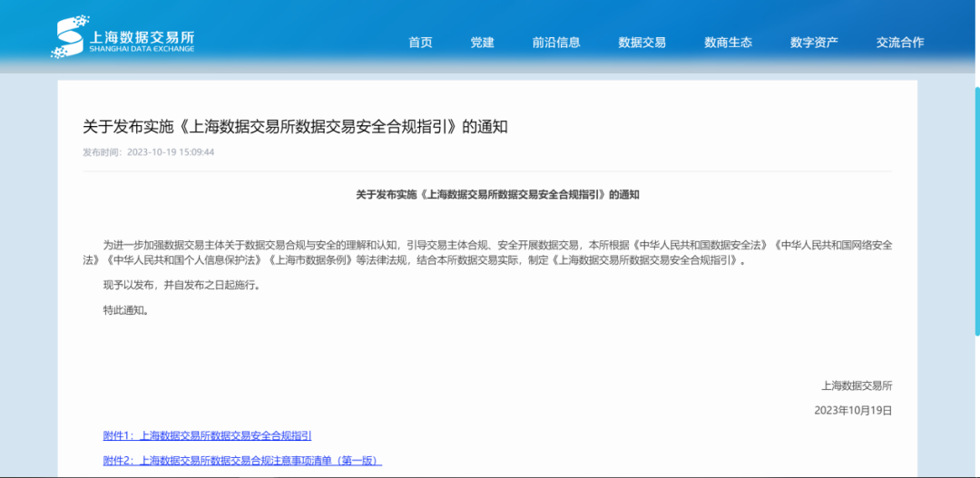Viewport: 980px width, 478px height.
Task: Click the Shanghai Data Exchange logo
Action: (122, 37)
